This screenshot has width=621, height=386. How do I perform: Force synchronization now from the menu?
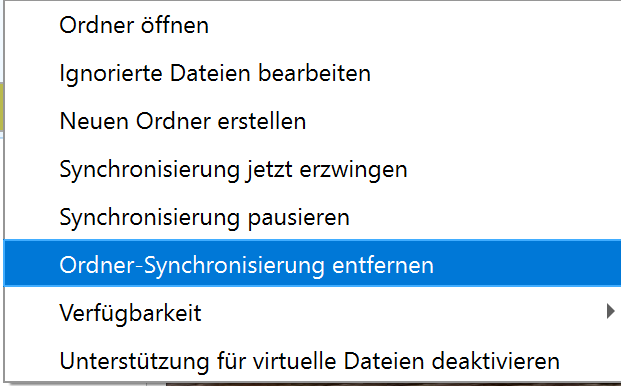312,169
